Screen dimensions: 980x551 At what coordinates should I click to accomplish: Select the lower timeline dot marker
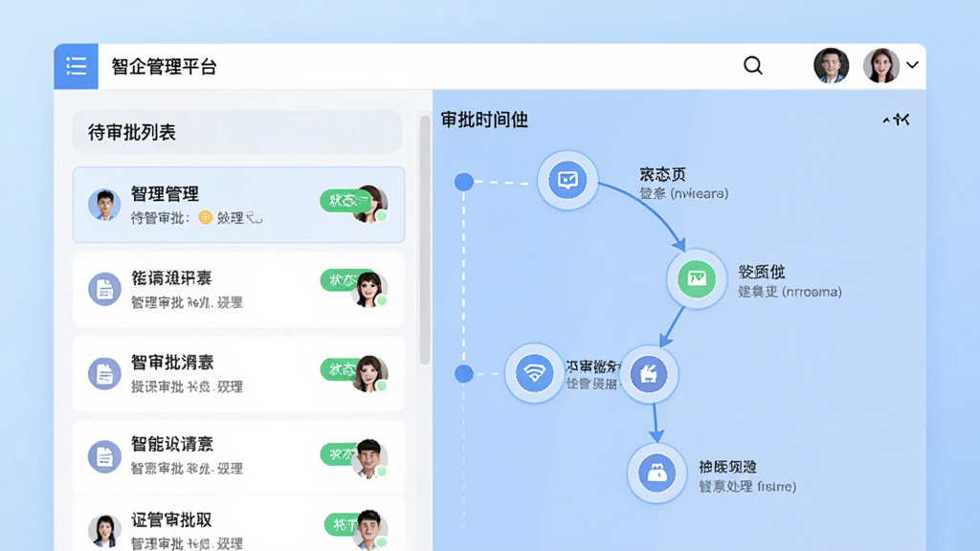pos(464,374)
